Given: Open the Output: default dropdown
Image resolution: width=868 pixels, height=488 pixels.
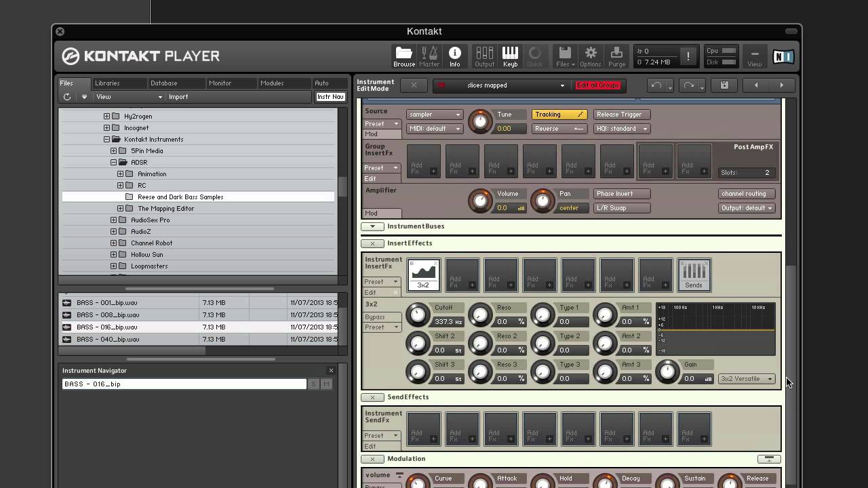Looking at the screenshot, I should pos(747,208).
